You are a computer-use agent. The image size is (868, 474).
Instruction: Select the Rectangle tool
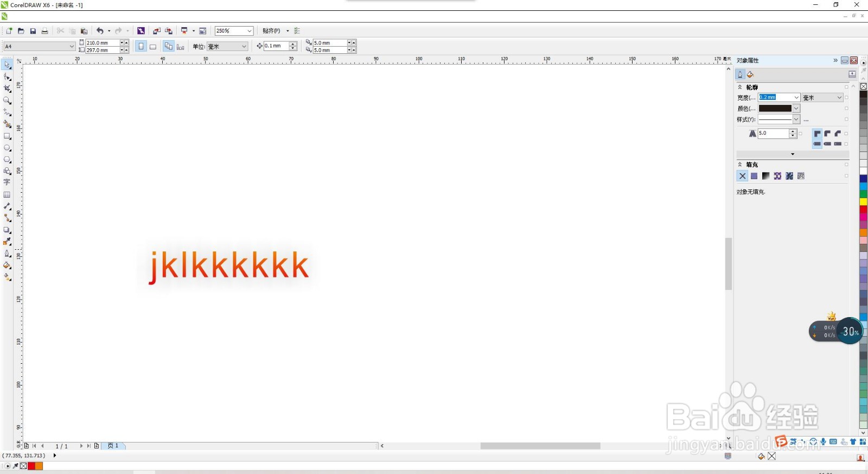coord(7,136)
